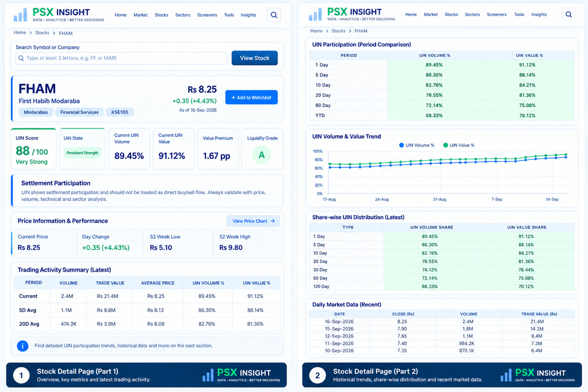Open Home menu on right page
The height and width of the screenshot is (392, 588).
(x=411, y=14)
